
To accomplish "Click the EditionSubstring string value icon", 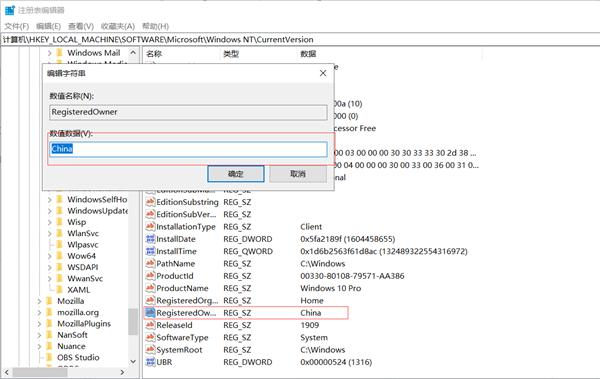I will [150, 202].
